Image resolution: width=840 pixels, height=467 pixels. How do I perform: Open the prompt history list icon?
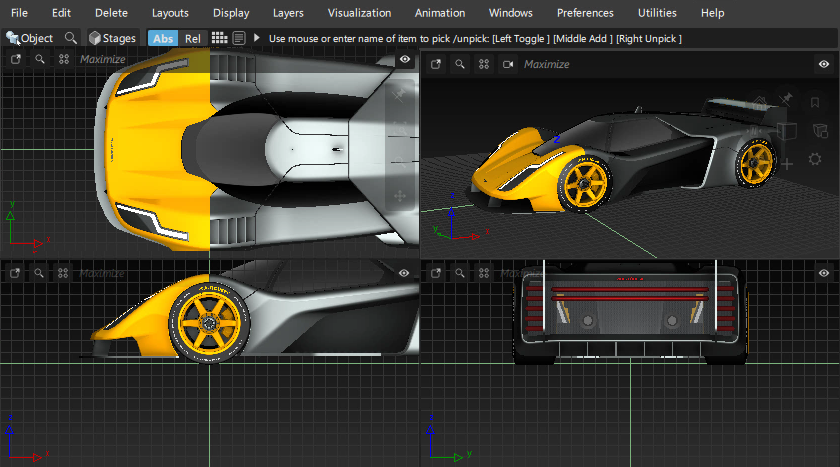click(x=239, y=38)
